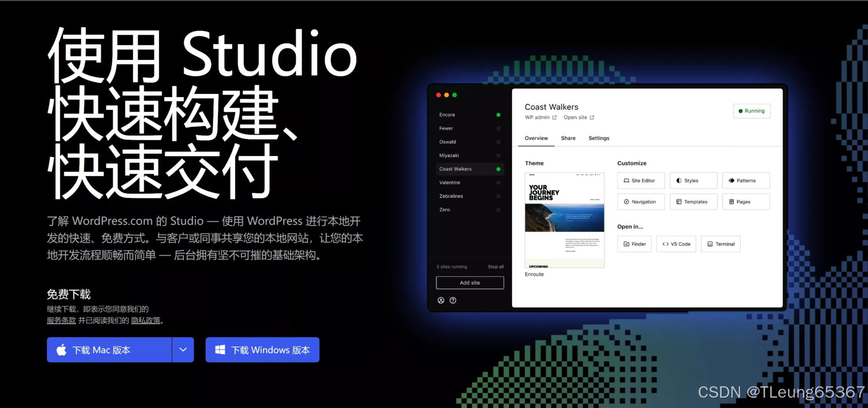Switch to the Share tab
868x408 pixels.
[568, 138]
